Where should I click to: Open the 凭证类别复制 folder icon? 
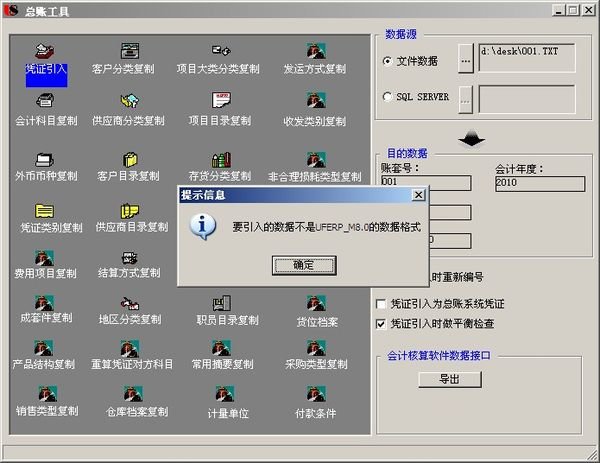coord(45,211)
